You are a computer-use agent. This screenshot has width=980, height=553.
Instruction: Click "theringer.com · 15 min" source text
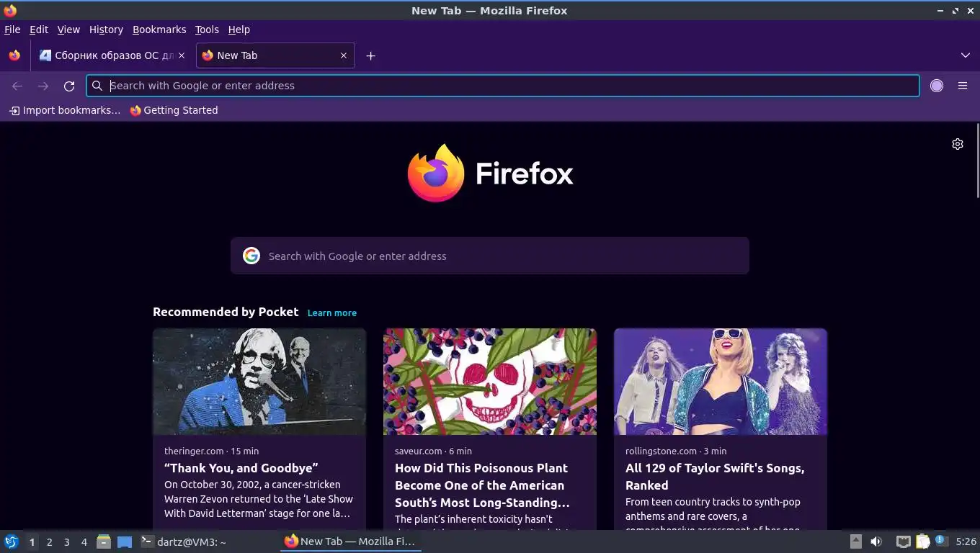click(211, 451)
